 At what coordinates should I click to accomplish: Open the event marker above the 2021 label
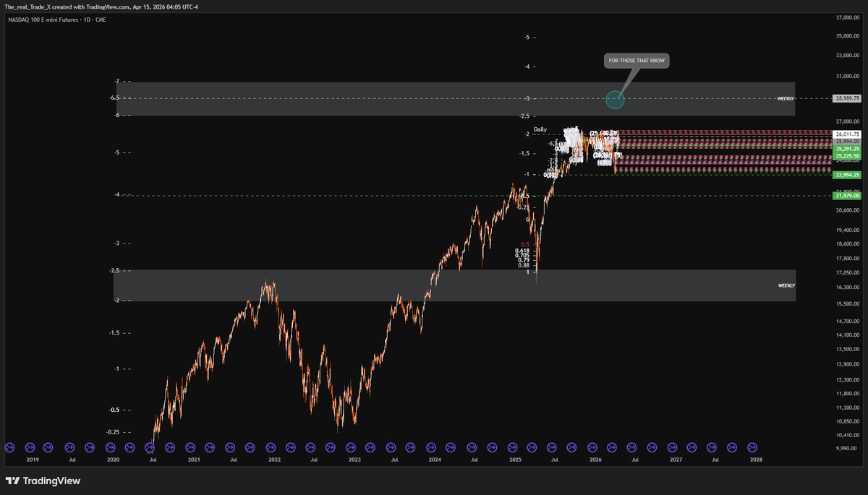click(x=190, y=447)
